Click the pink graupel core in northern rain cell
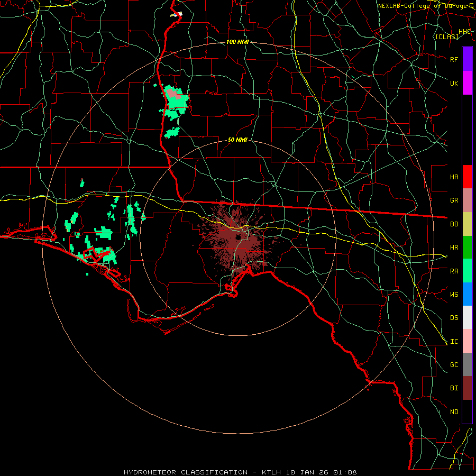This screenshot has width=476, height=476. point(174,94)
